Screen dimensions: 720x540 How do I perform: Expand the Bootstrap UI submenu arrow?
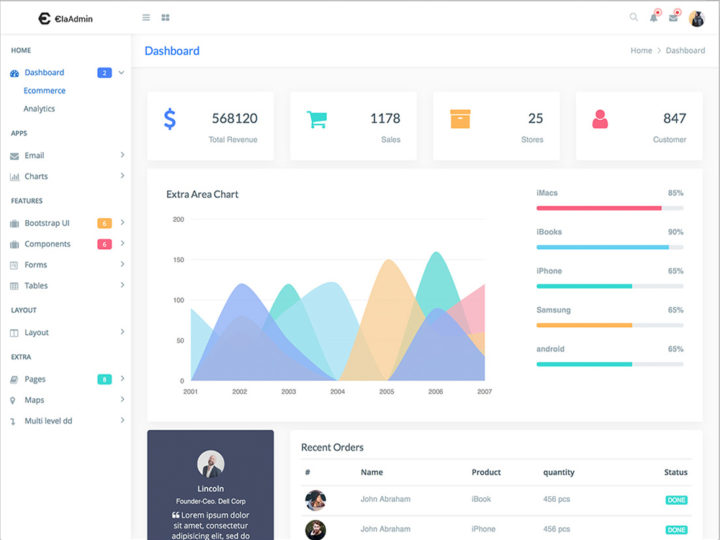[x=122, y=222]
